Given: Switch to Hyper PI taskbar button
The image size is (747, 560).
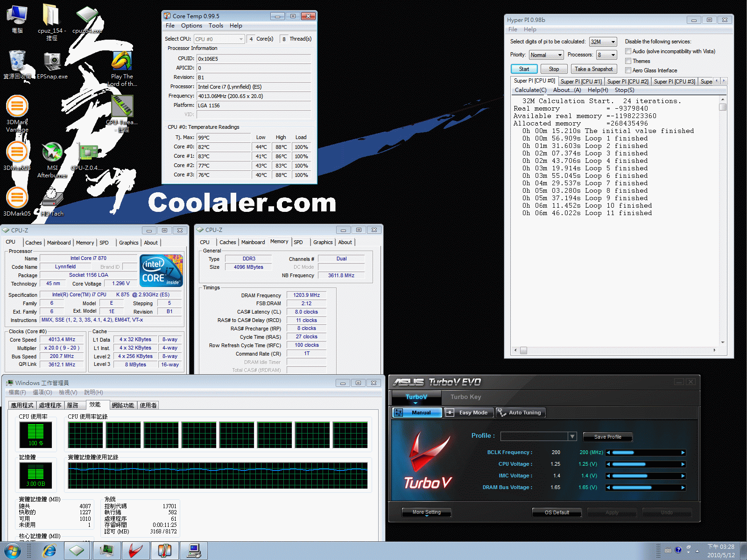Looking at the screenshot, I should pyautogui.click(x=194, y=551).
